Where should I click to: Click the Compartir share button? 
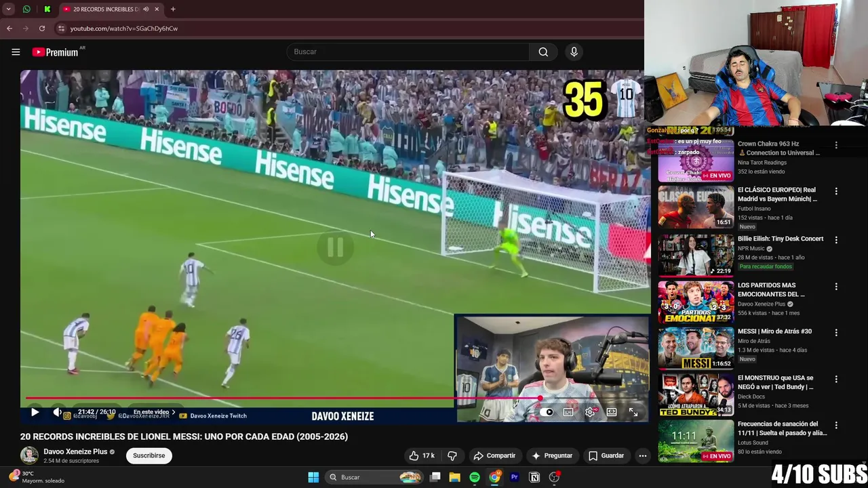coord(494,455)
